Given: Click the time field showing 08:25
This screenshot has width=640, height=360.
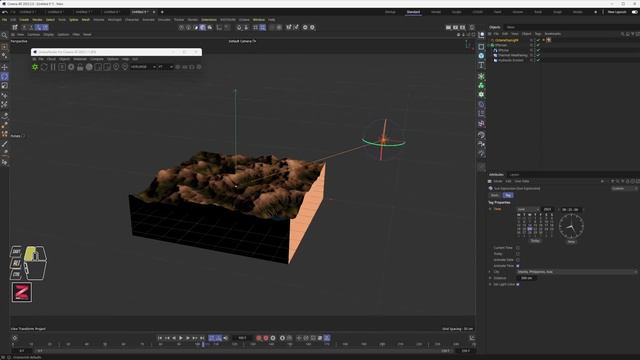Looking at the screenshot, I should [570, 209].
